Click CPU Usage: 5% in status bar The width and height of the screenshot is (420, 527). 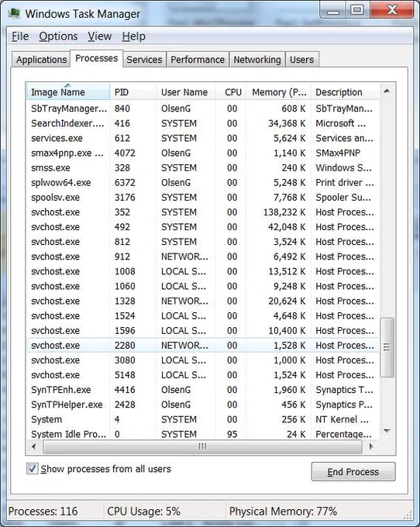143,511
